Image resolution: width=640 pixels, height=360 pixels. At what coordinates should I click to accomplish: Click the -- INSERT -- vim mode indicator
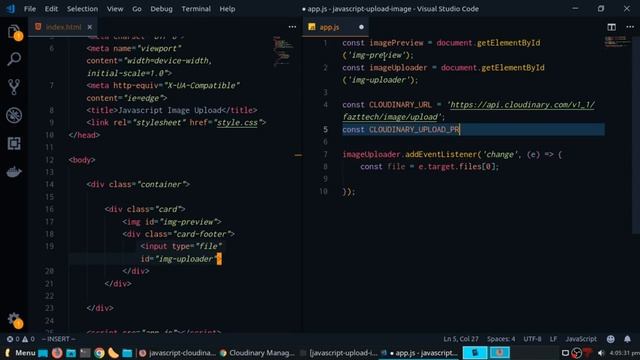point(58,339)
